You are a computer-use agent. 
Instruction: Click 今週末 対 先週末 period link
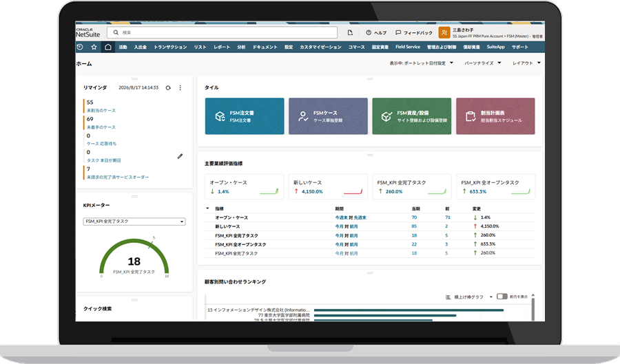351,217
